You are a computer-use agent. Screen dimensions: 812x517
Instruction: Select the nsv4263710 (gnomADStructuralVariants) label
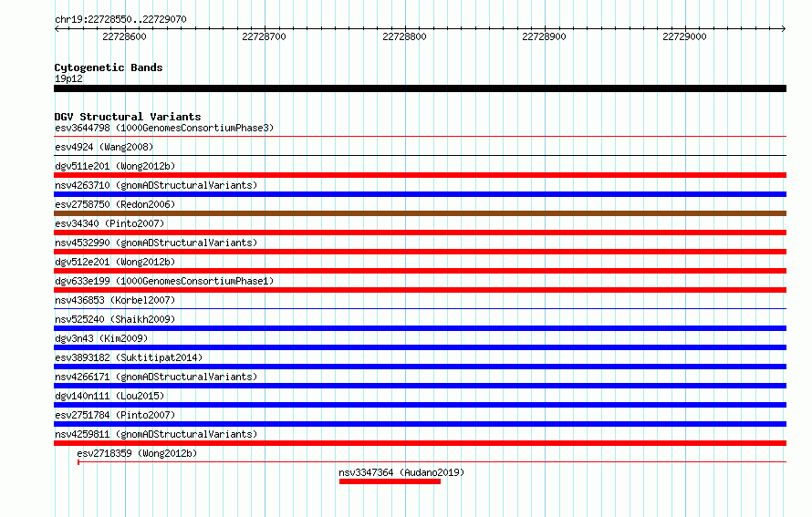coord(156,185)
